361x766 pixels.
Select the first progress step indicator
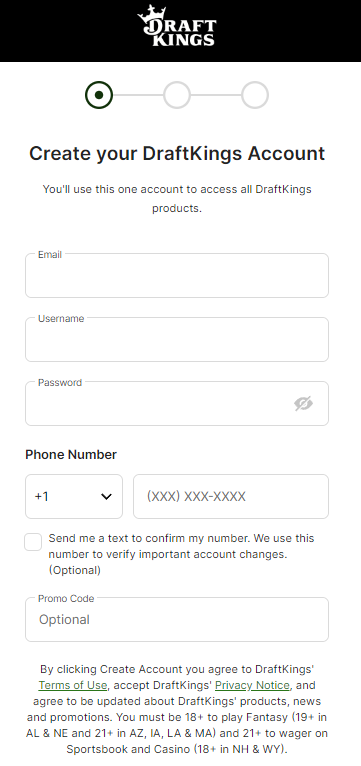tap(99, 95)
